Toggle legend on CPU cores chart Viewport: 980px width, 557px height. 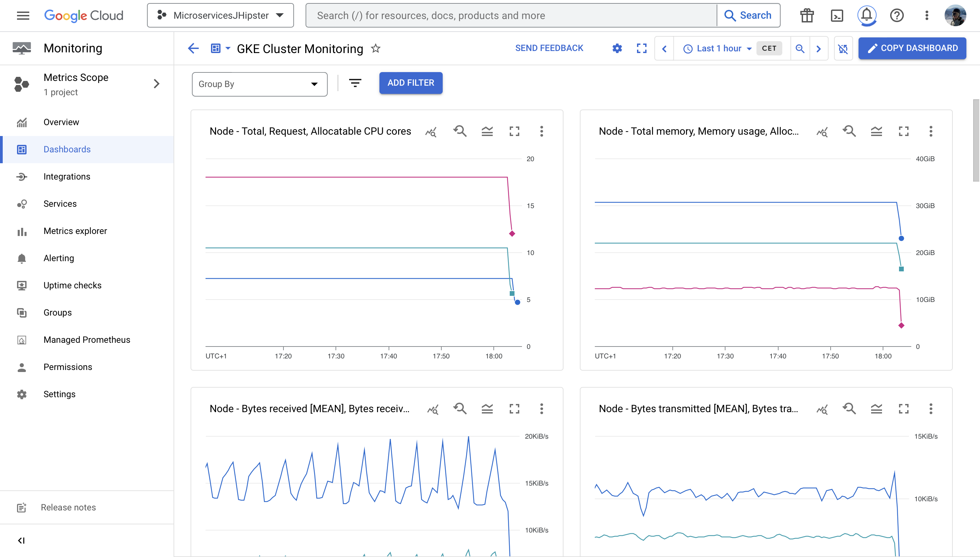tap(487, 131)
